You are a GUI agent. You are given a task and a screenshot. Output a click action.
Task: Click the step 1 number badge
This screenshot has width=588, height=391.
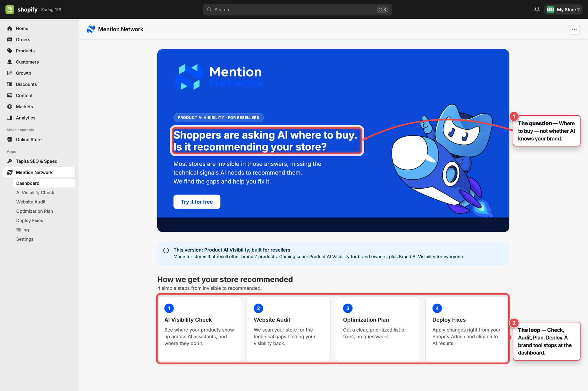[x=169, y=308]
